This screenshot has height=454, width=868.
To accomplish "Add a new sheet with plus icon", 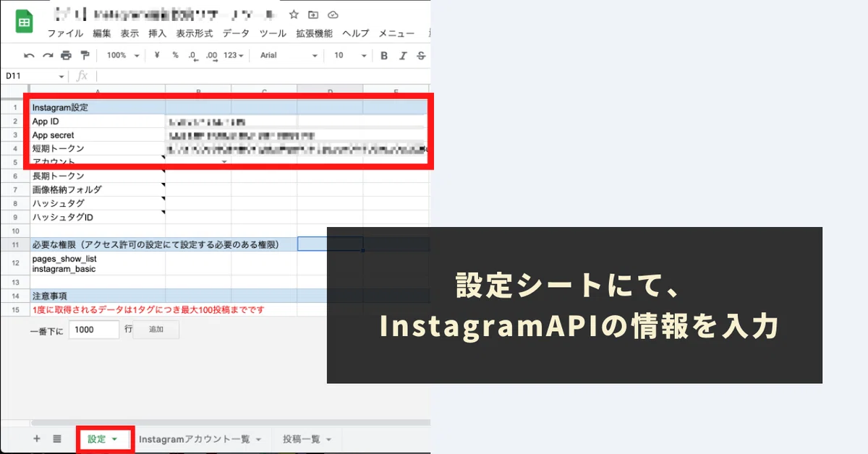I will tap(37, 439).
